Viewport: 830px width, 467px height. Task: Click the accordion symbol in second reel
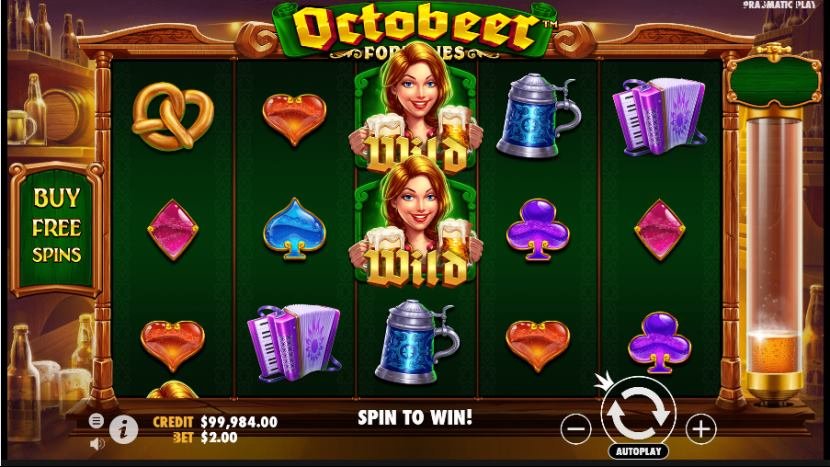pos(294,343)
